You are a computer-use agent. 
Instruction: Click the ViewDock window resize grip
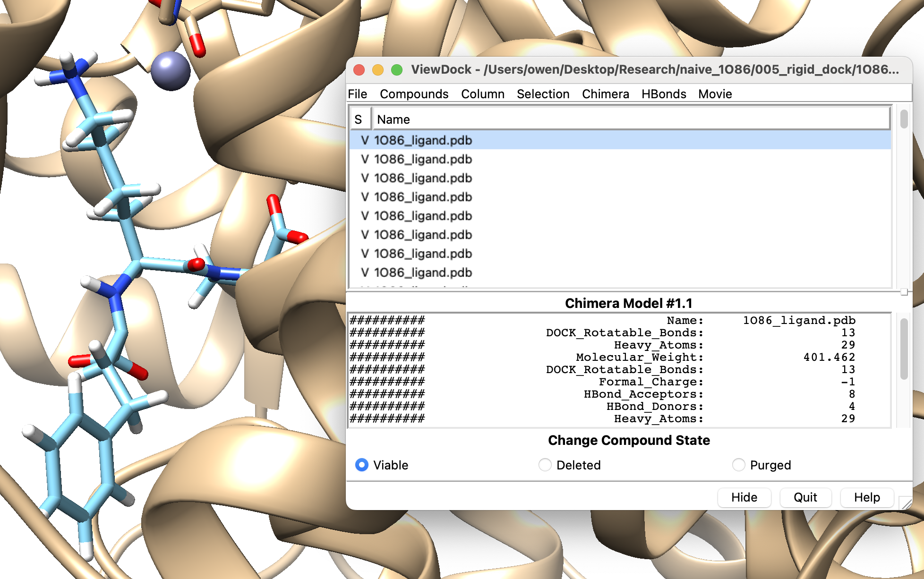point(906,503)
